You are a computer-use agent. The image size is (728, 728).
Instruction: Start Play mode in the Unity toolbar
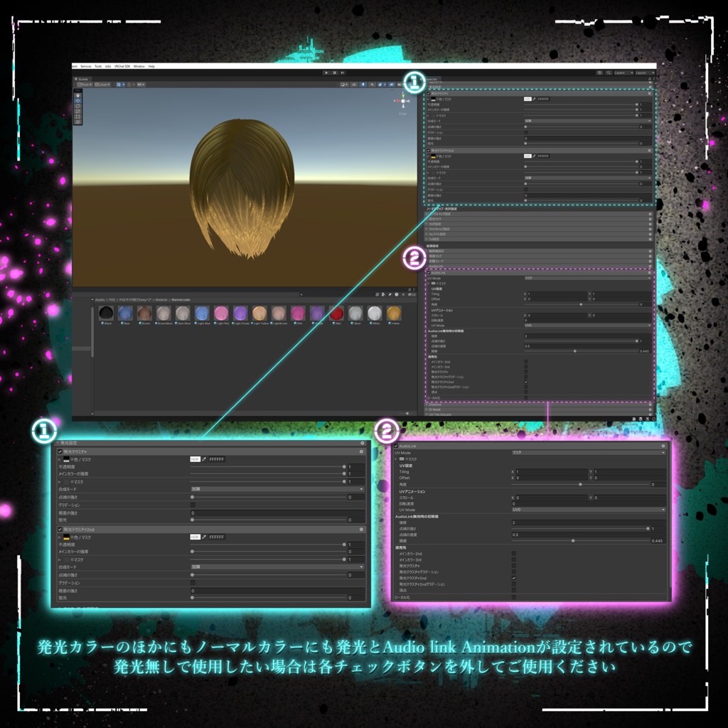(x=326, y=73)
